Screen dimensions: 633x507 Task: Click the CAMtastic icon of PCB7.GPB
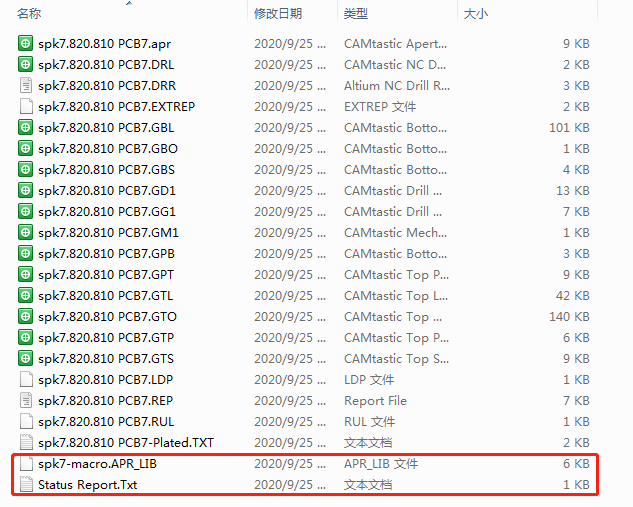click(25, 253)
